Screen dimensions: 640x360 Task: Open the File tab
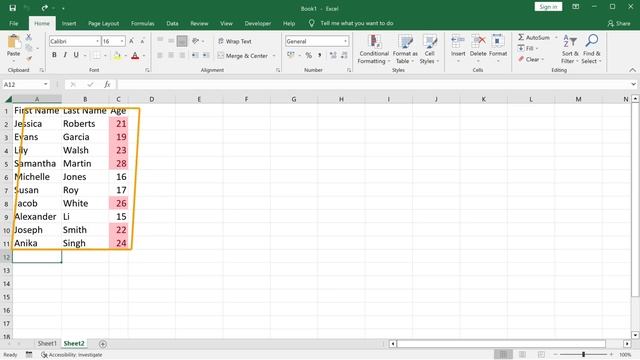(x=13, y=23)
